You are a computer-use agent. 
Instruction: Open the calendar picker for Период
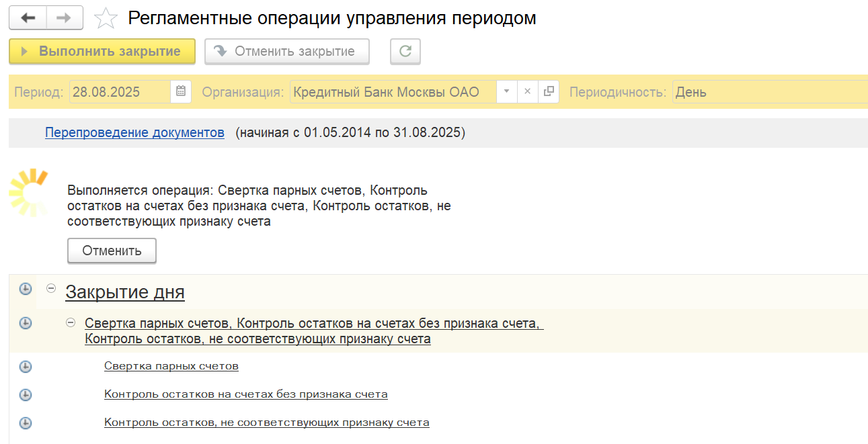point(181,92)
